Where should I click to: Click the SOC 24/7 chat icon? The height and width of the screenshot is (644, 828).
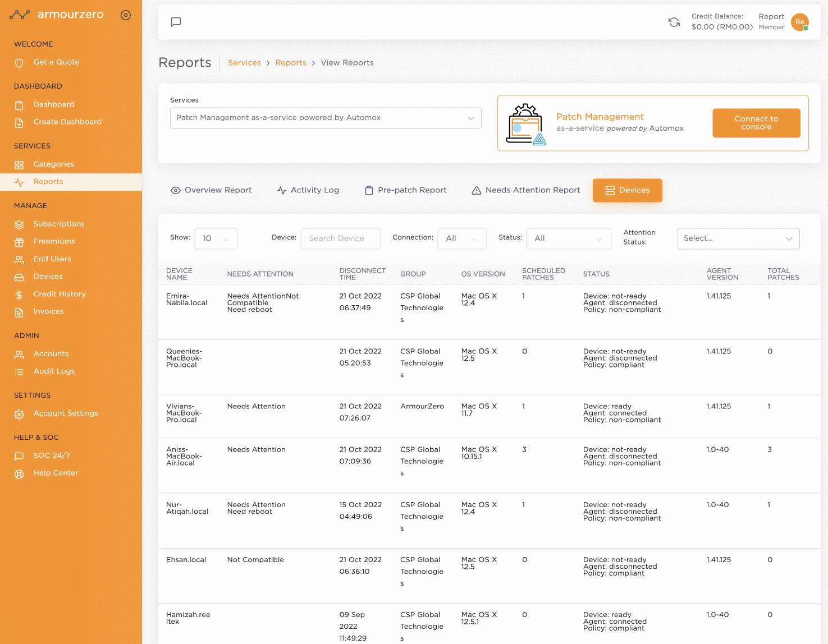point(19,456)
